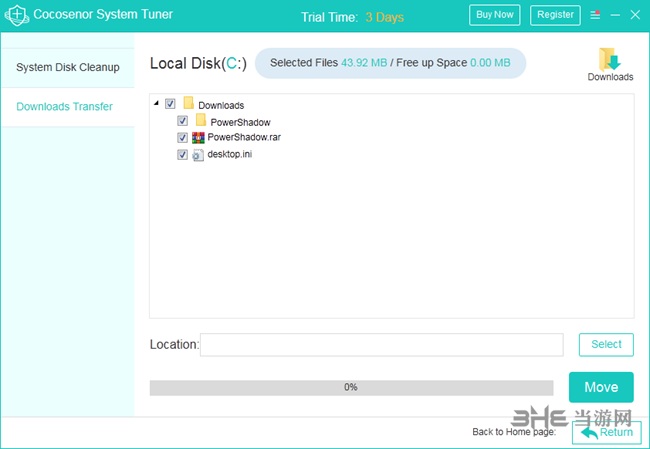This screenshot has width=650, height=449.
Task: Select the PowerShadow folder row label
Action: coord(240,122)
